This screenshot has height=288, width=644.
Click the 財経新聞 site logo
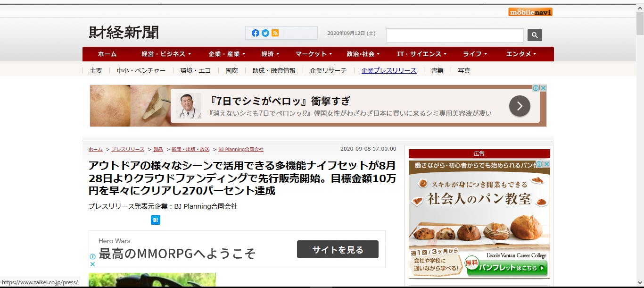124,33
